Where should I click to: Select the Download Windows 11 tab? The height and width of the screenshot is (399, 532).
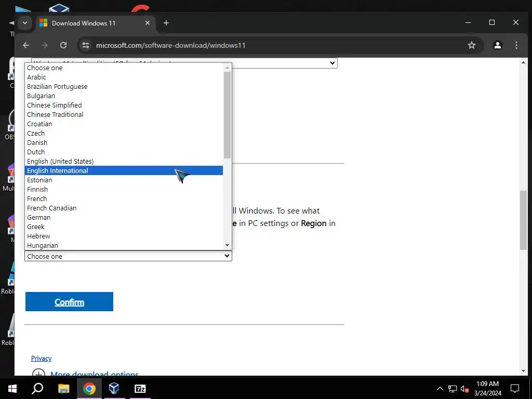point(96,23)
